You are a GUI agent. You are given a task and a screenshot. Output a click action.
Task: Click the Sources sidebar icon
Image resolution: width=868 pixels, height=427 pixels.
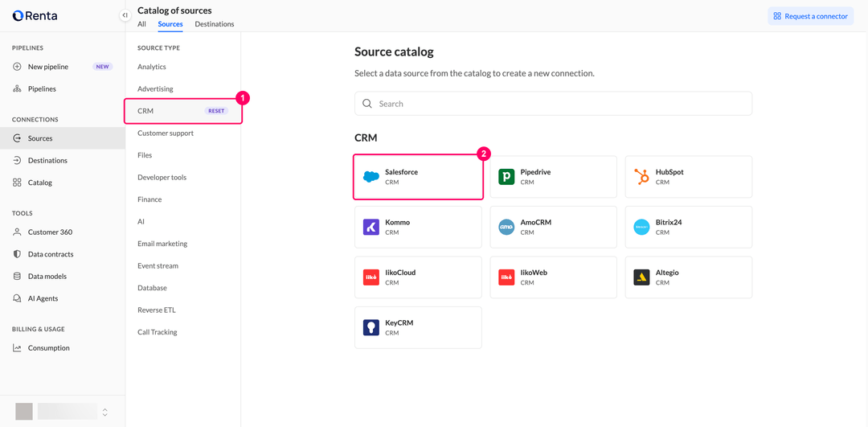coord(17,138)
